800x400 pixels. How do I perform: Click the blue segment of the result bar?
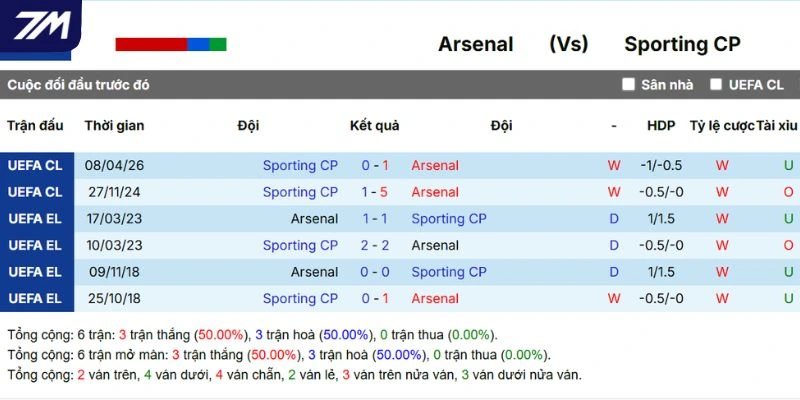click(198, 44)
